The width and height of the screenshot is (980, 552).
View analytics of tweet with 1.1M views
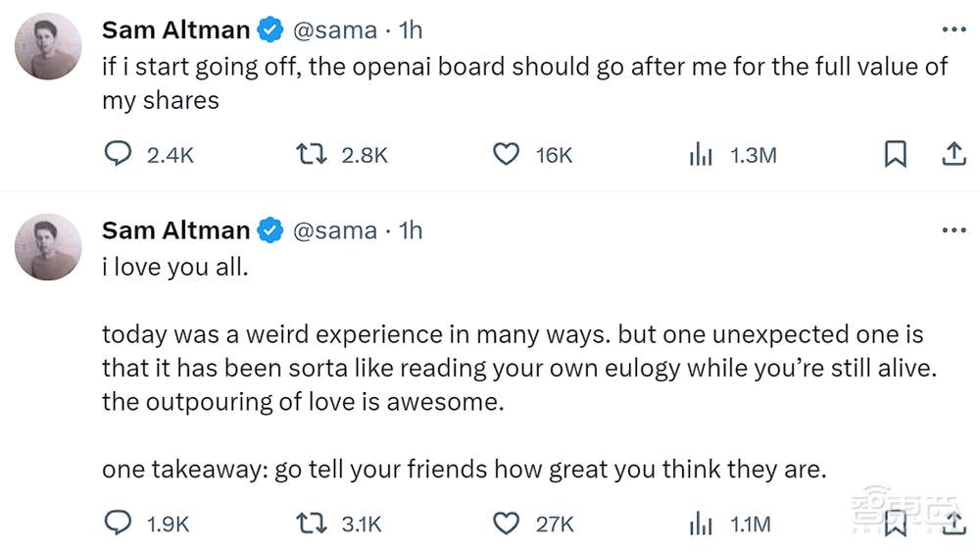(x=700, y=525)
